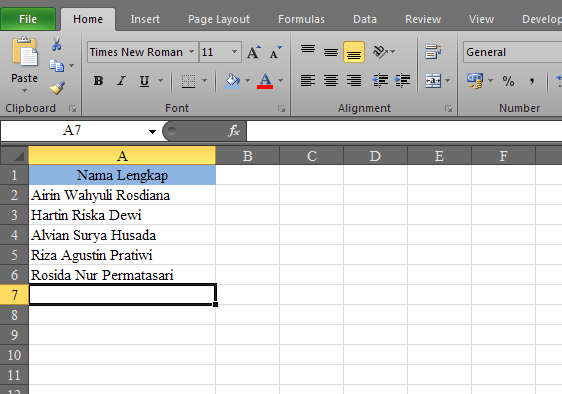Toggle Bold formatting
The image size is (562, 394).
coord(98,81)
